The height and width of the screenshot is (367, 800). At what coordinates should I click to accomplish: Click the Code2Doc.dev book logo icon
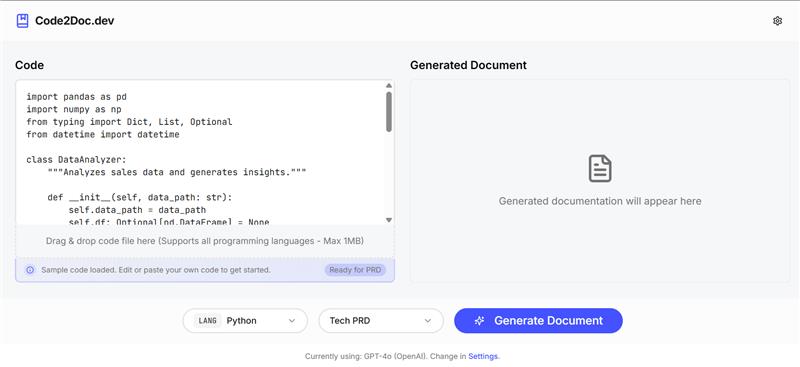pos(22,21)
